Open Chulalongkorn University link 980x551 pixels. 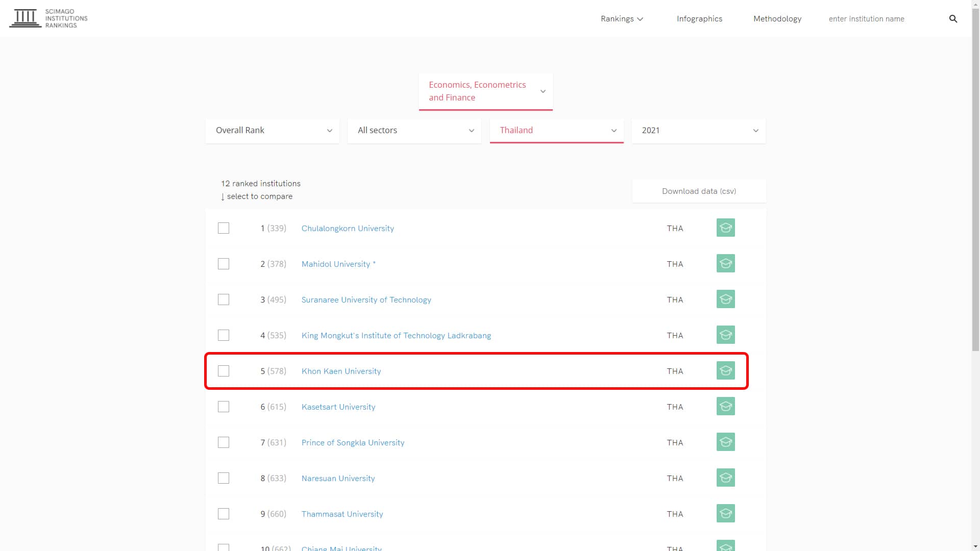point(348,229)
